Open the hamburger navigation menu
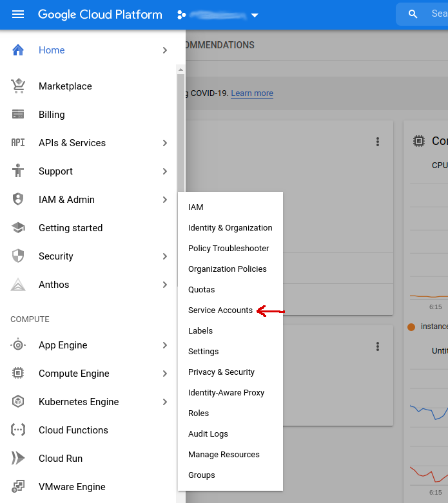448x503 pixels. pyautogui.click(x=18, y=14)
